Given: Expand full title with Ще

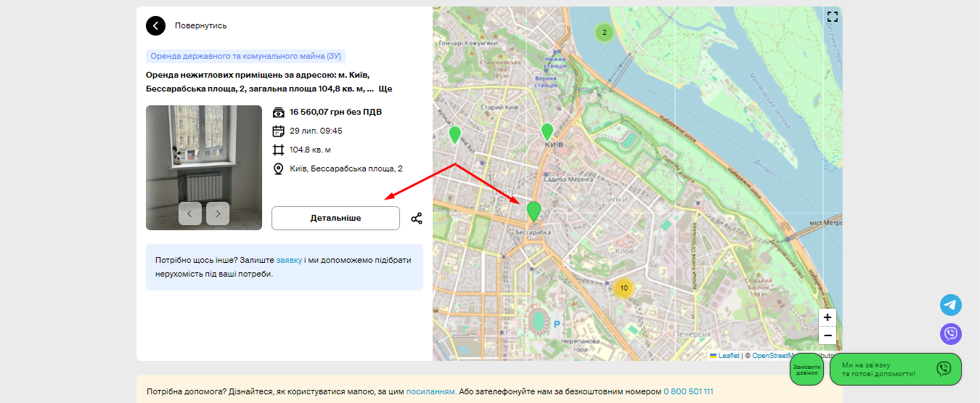Looking at the screenshot, I should tap(385, 89).
